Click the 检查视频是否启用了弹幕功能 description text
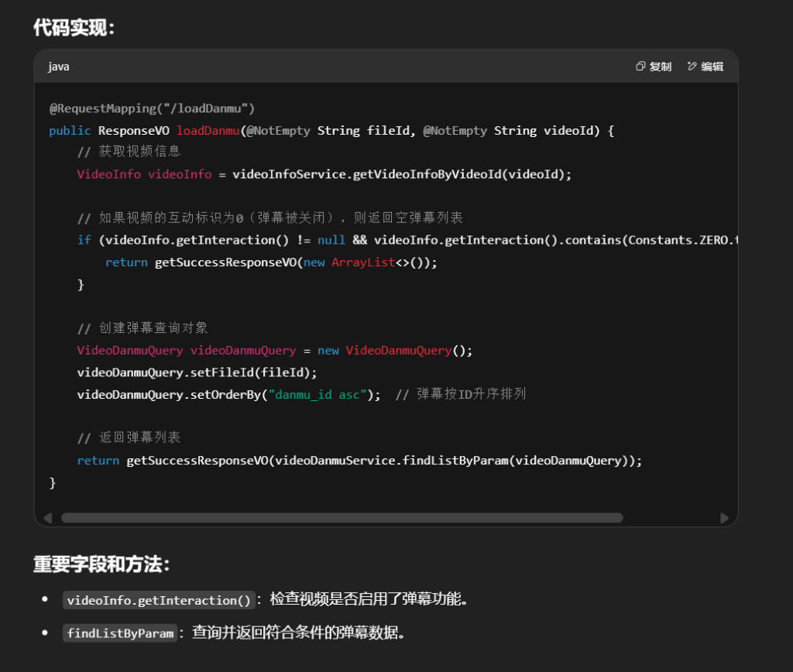The height and width of the screenshot is (672, 793). (369, 600)
